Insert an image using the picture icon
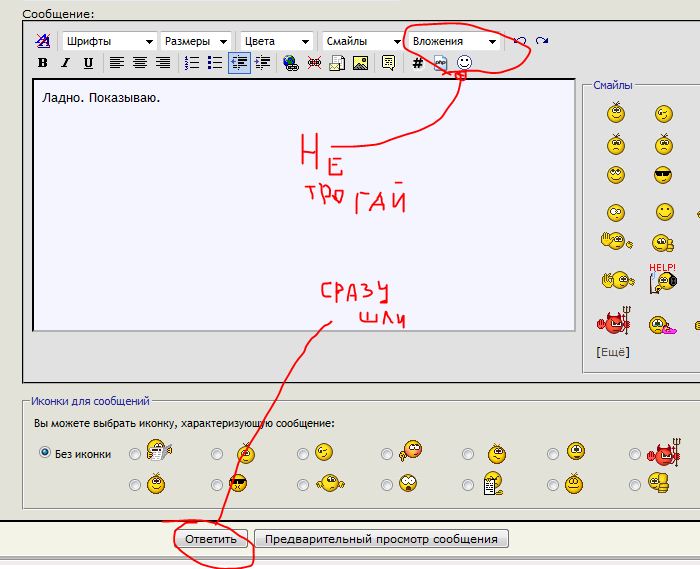The image size is (700, 569). pyautogui.click(x=360, y=63)
